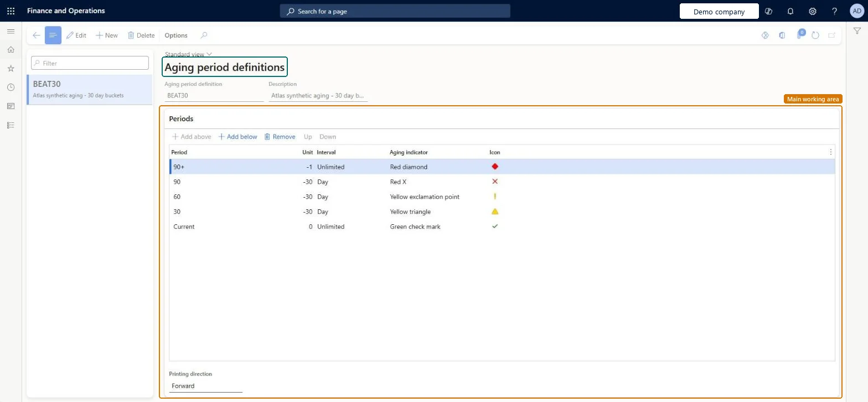Viewport: 868px width, 402px height.
Task: Open the Printing direction Forward dropdown
Action: 205,386
